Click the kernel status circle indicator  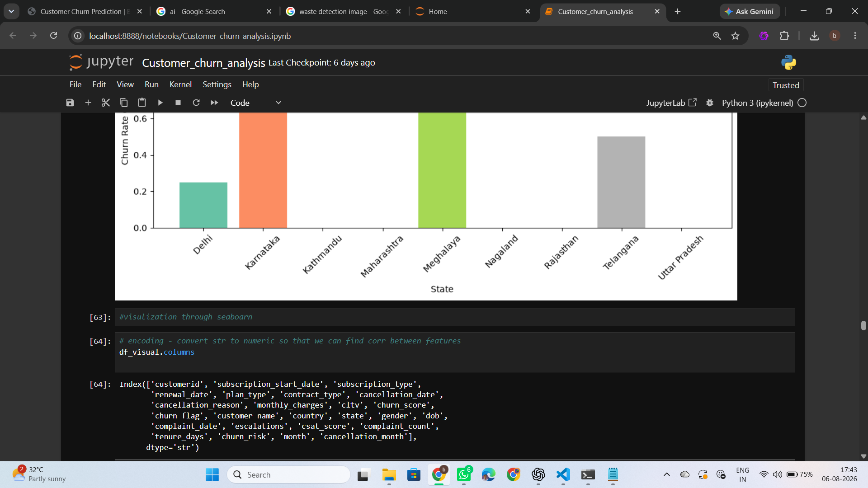coord(802,103)
